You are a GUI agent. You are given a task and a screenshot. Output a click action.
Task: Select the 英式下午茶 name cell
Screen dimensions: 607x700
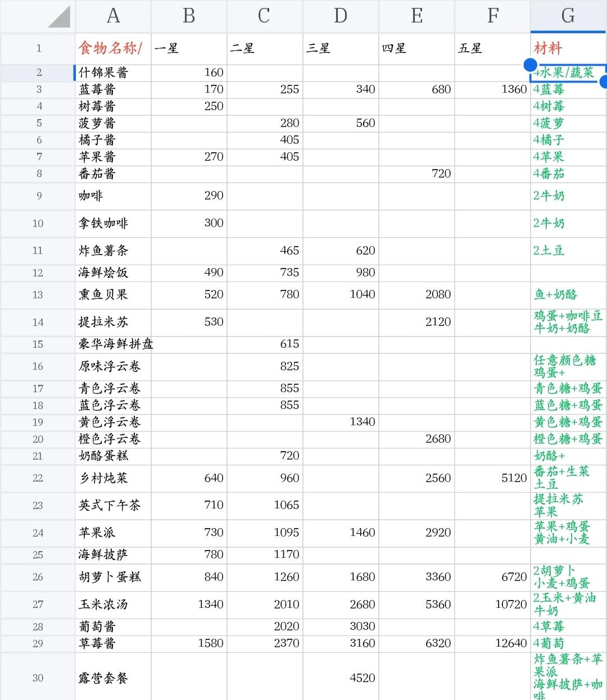pos(113,506)
